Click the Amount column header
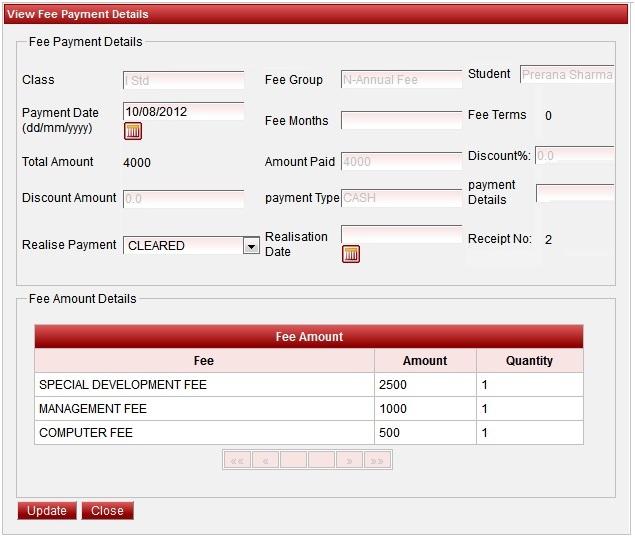This screenshot has width=635, height=537. pyautogui.click(x=425, y=361)
